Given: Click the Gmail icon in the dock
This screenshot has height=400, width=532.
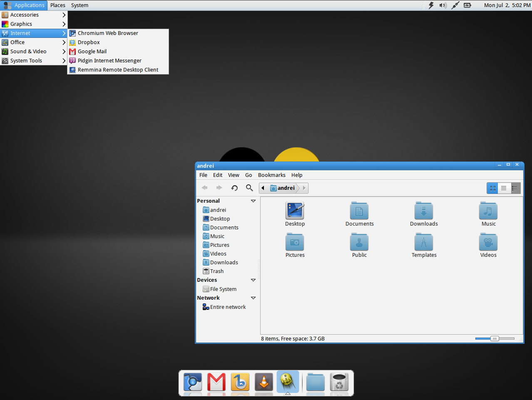Looking at the screenshot, I should point(216,382).
